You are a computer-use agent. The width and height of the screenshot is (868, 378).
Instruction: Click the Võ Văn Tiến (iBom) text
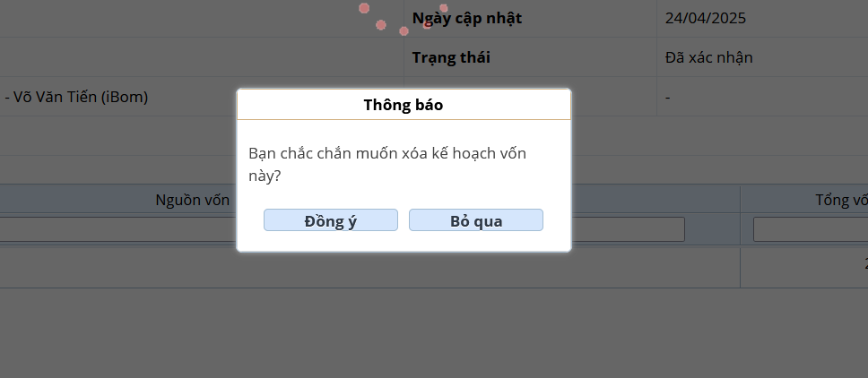(x=81, y=97)
